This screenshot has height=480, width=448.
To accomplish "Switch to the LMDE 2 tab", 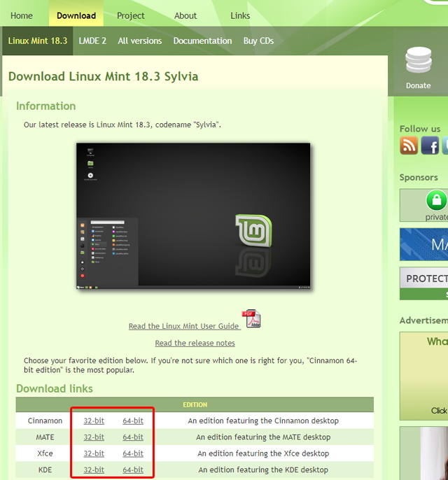I will [x=92, y=41].
